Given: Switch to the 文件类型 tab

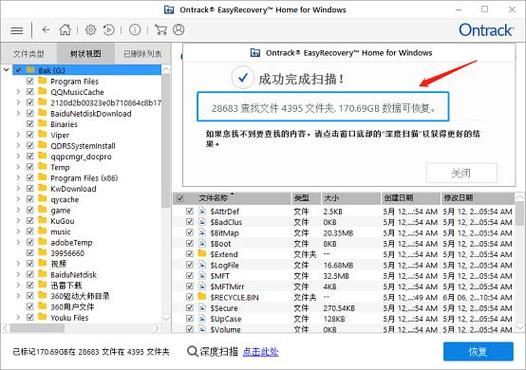Looking at the screenshot, I should click(x=29, y=54).
